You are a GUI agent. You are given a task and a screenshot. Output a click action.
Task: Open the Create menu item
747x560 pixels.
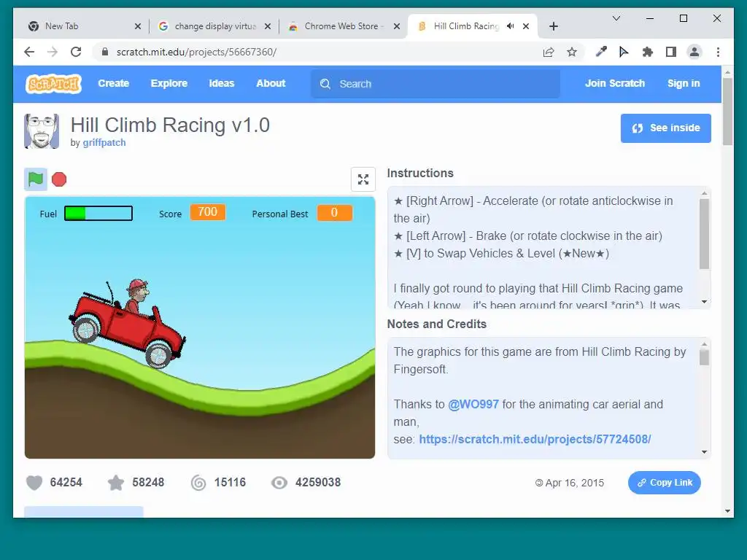[x=113, y=83]
